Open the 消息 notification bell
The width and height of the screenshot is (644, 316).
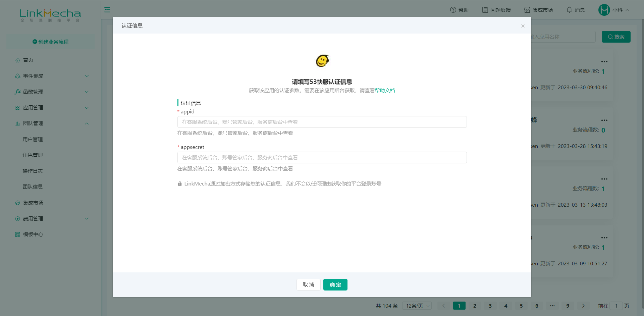[x=569, y=10]
